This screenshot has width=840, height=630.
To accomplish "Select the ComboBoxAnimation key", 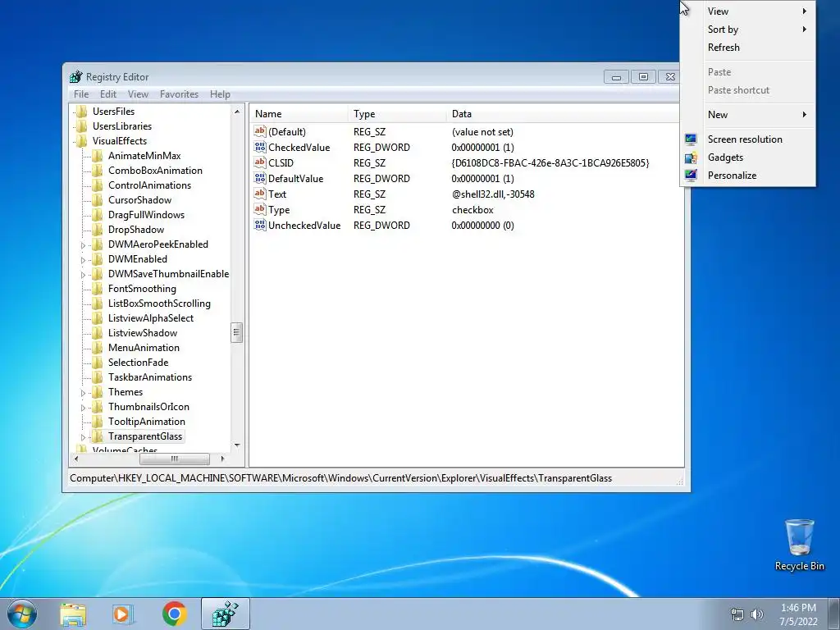I will tap(155, 171).
